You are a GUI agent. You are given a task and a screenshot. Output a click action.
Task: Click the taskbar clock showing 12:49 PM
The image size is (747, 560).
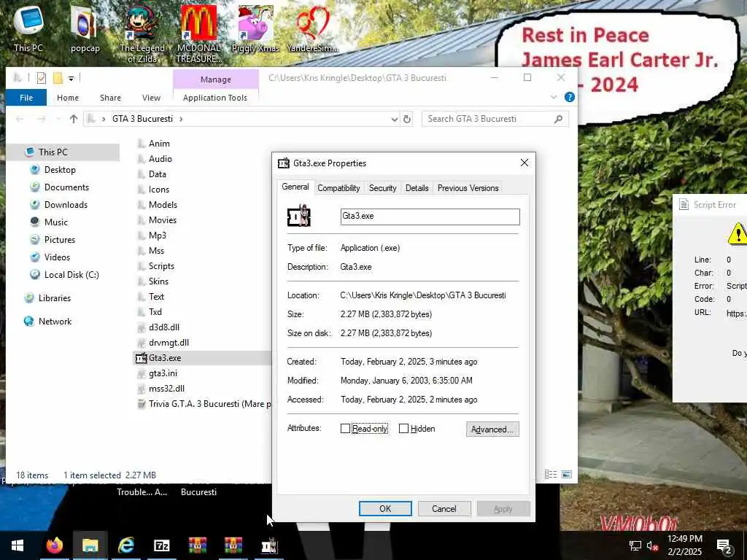[x=684, y=545]
